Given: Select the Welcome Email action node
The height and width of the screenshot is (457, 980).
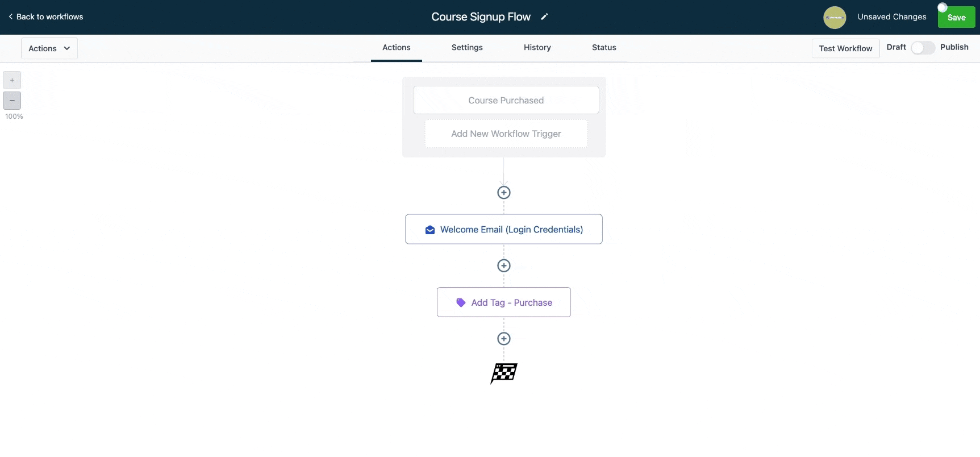Looking at the screenshot, I should pos(504,230).
